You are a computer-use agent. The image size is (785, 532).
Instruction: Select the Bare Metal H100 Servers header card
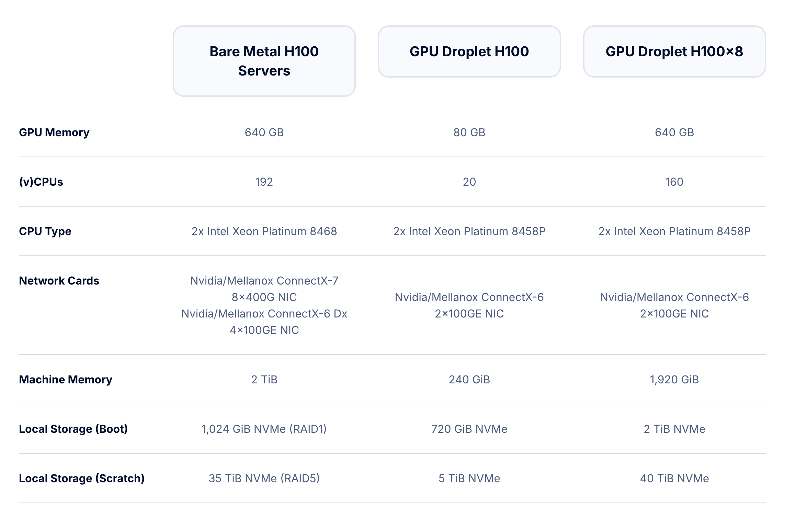(x=264, y=61)
